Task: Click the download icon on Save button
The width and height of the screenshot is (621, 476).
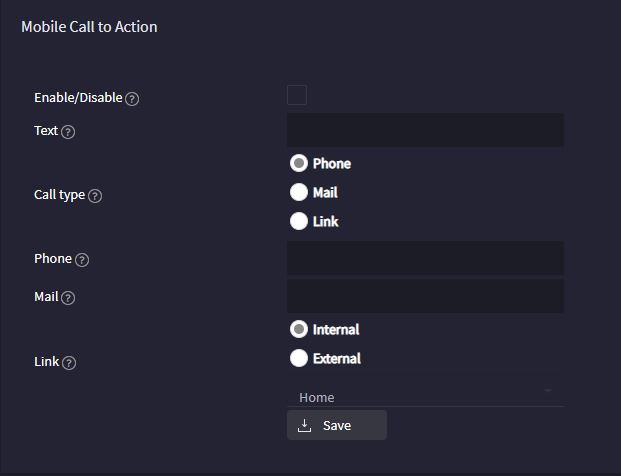Action: click(304, 425)
